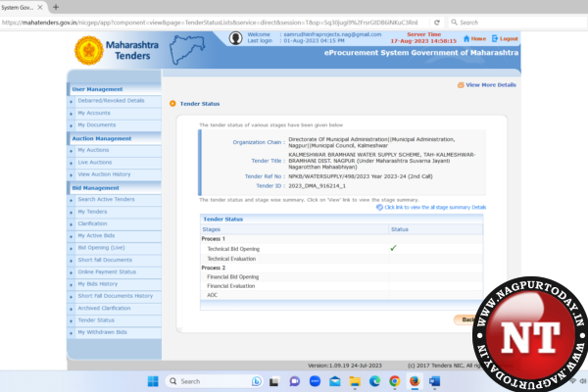Open Microsoft Word from taskbar
Image resolution: width=588 pixels, height=392 pixels.
coord(434,381)
